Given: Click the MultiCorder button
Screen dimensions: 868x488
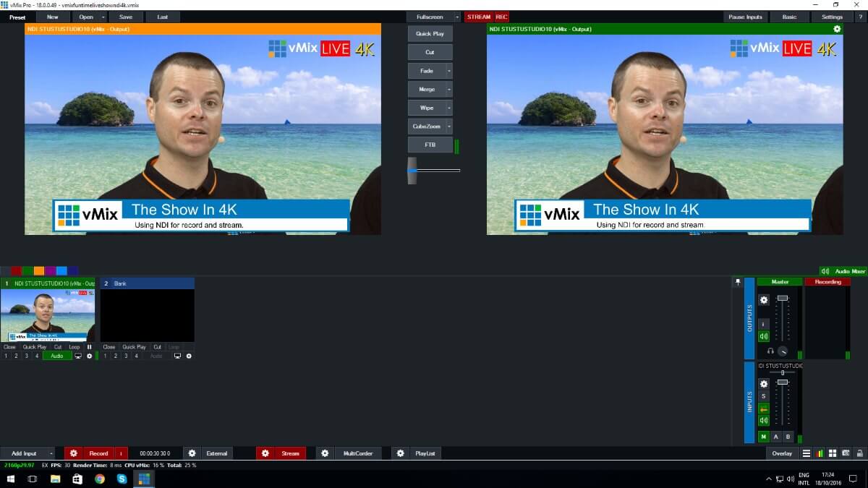Looking at the screenshot, I should (x=358, y=453).
